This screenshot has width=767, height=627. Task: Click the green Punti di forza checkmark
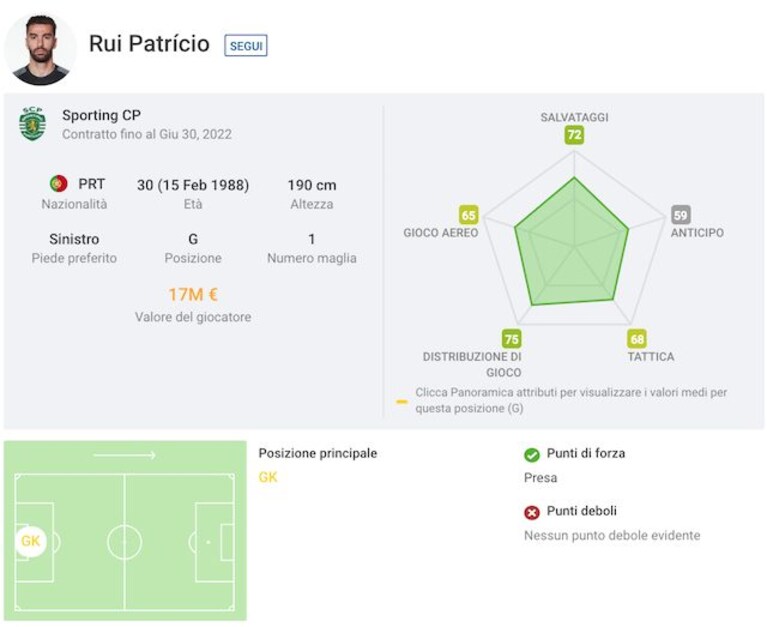click(x=532, y=455)
